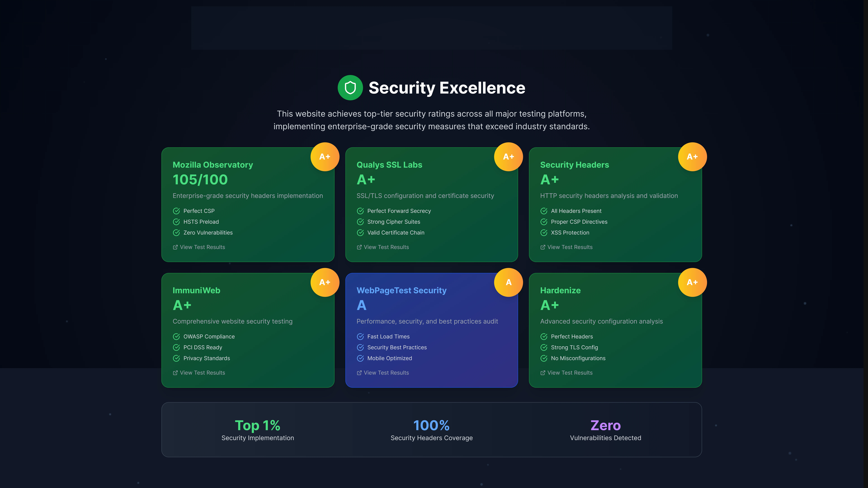Click the check icon beside Perfect Forward Secrecy

coord(360,211)
